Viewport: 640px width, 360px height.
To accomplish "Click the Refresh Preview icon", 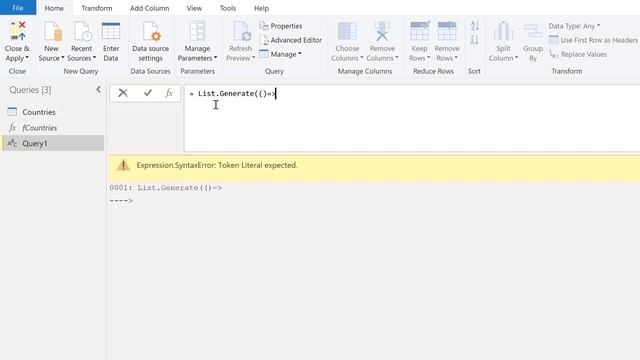I will tap(241, 31).
